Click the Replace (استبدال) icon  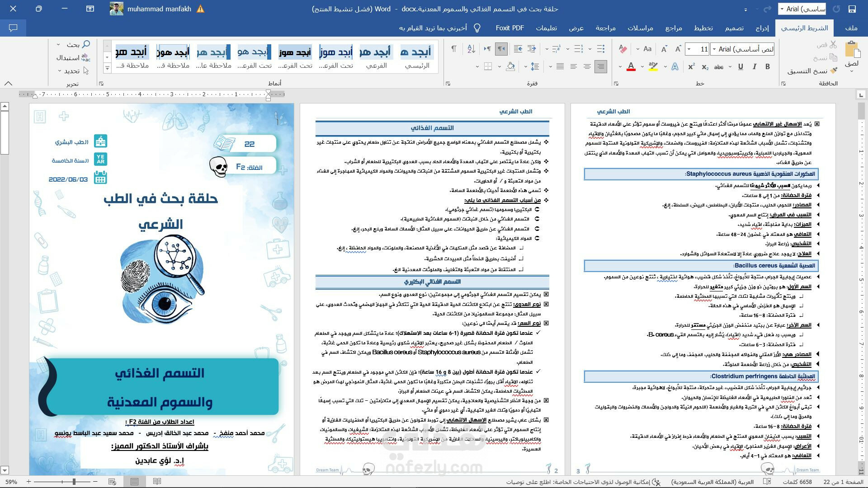tap(85, 58)
